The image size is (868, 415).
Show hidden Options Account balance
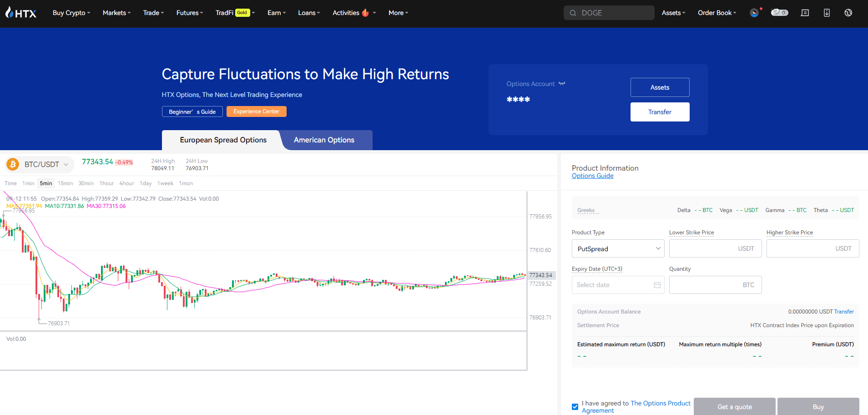(562, 84)
